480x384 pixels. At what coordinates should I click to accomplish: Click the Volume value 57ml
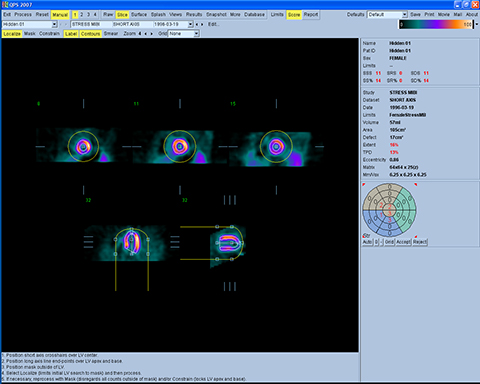coord(395,122)
